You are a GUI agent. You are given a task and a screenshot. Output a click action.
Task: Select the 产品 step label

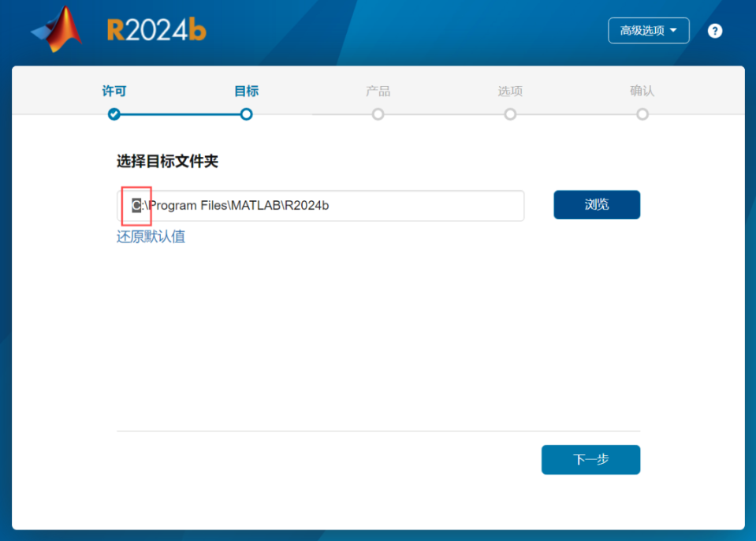[378, 91]
